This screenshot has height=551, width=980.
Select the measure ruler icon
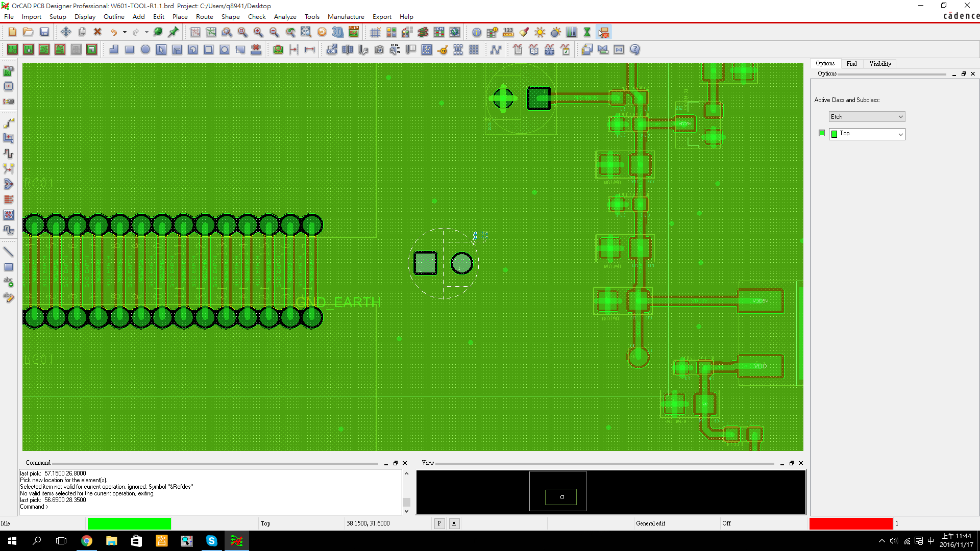(508, 32)
